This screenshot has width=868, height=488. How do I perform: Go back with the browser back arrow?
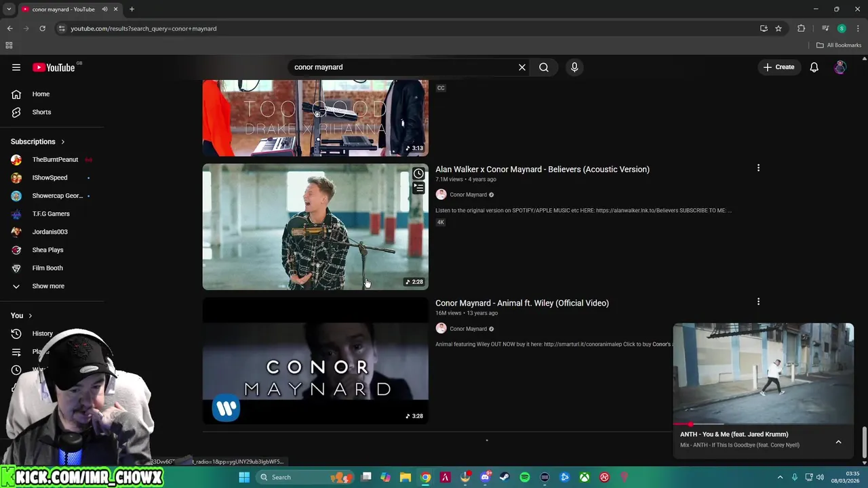point(9,28)
